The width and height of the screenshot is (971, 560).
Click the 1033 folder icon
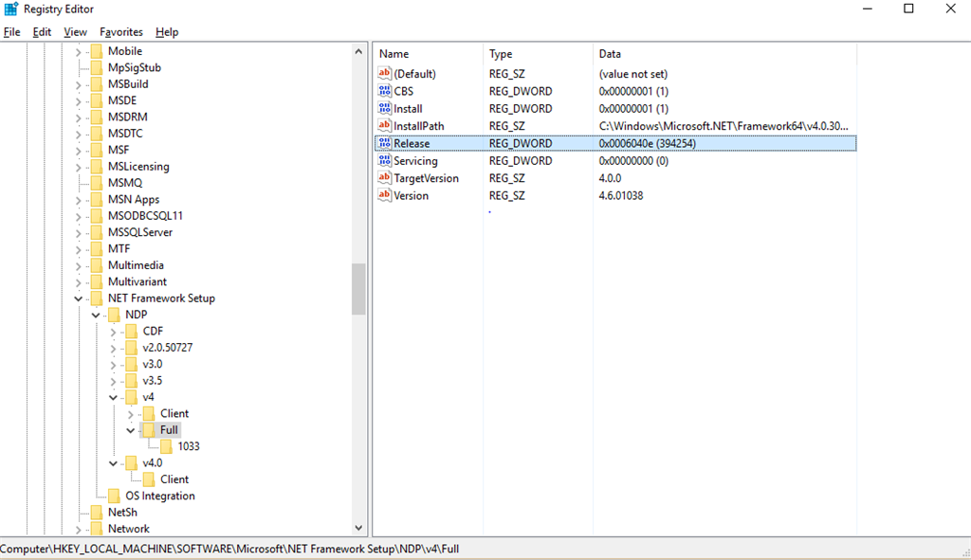point(166,446)
